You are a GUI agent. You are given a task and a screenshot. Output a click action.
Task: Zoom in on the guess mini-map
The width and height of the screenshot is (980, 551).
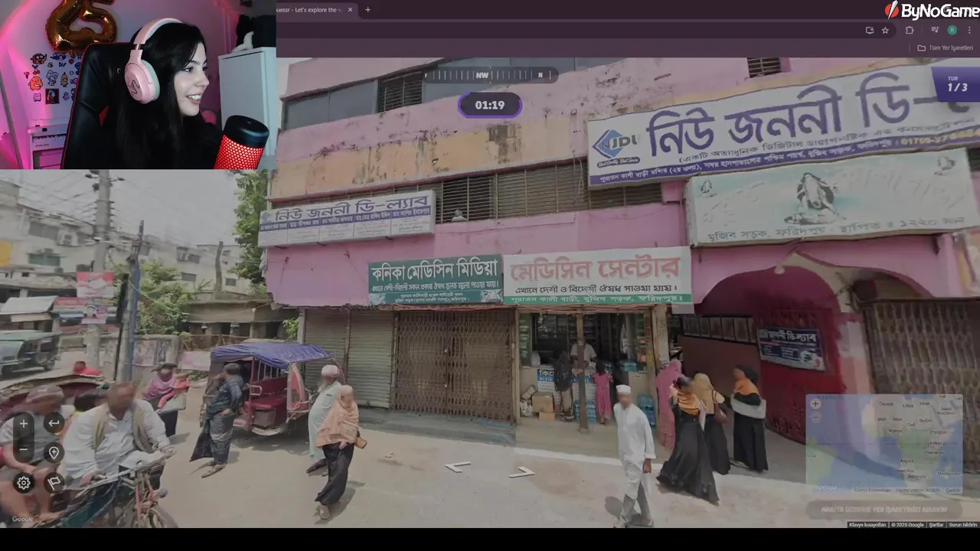[x=815, y=404]
